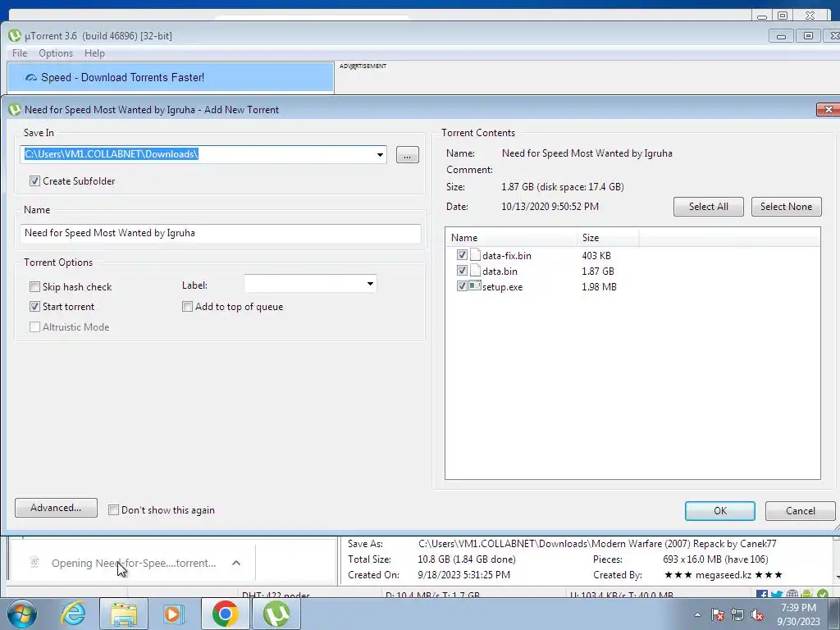Open the Facebook share icon in status bar
The width and height of the screenshot is (840, 630).
coord(762,595)
